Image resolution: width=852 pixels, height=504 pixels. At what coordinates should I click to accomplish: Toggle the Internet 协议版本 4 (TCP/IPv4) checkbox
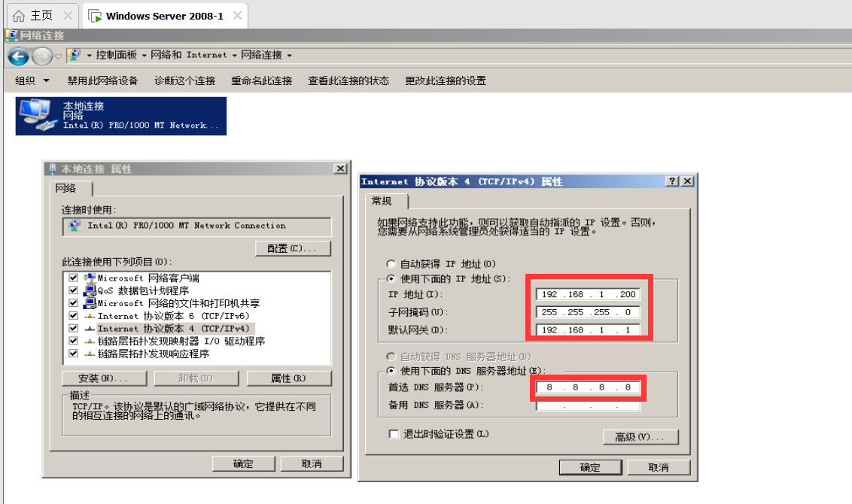point(73,328)
